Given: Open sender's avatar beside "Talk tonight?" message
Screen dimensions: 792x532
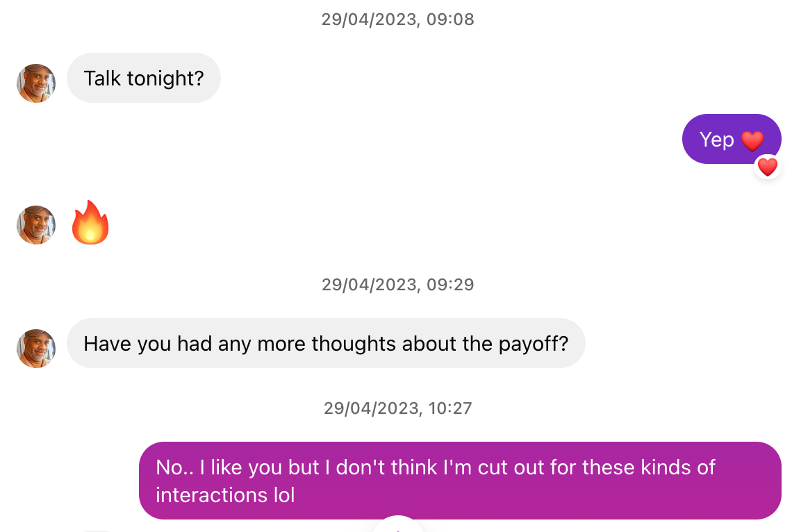Looking at the screenshot, I should [x=36, y=83].
